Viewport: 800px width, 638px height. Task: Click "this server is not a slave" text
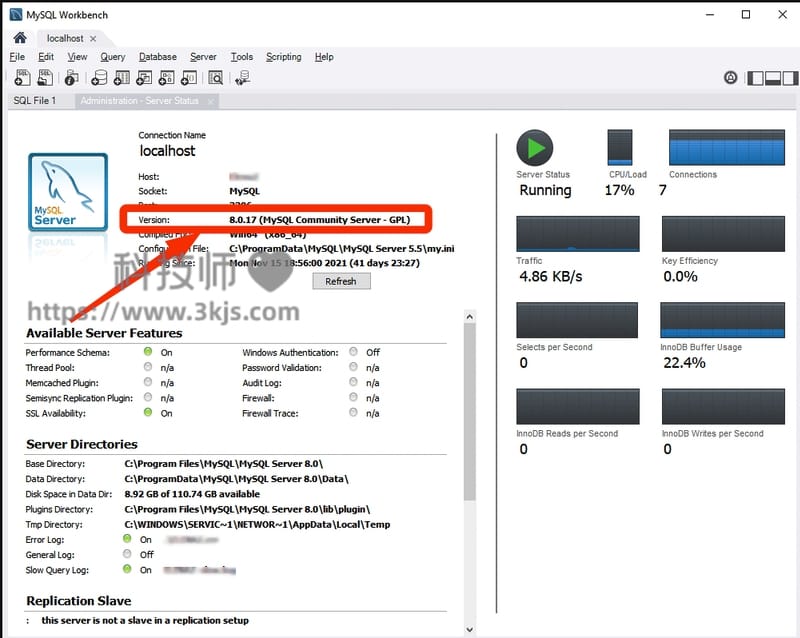coord(145,621)
